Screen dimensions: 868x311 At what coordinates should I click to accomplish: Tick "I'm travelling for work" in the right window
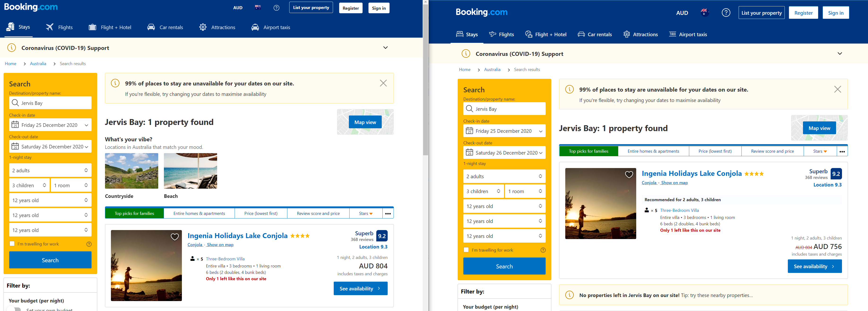point(466,250)
